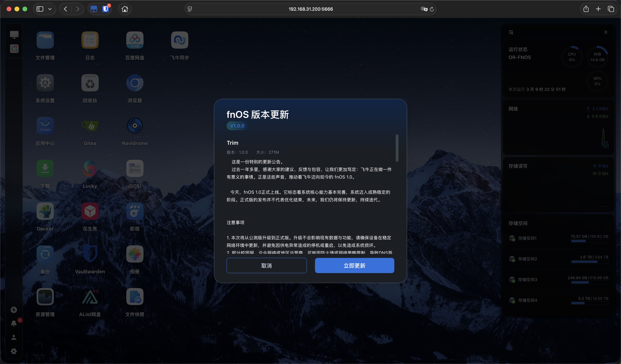Click 取消 to cancel the update
The image size is (621, 364).
(266, 265)
